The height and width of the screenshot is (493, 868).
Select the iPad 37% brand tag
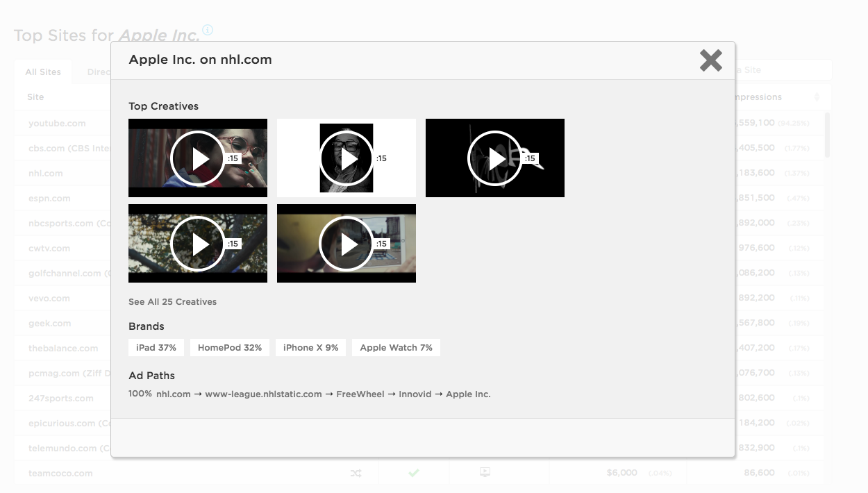(x=156, y=348)
